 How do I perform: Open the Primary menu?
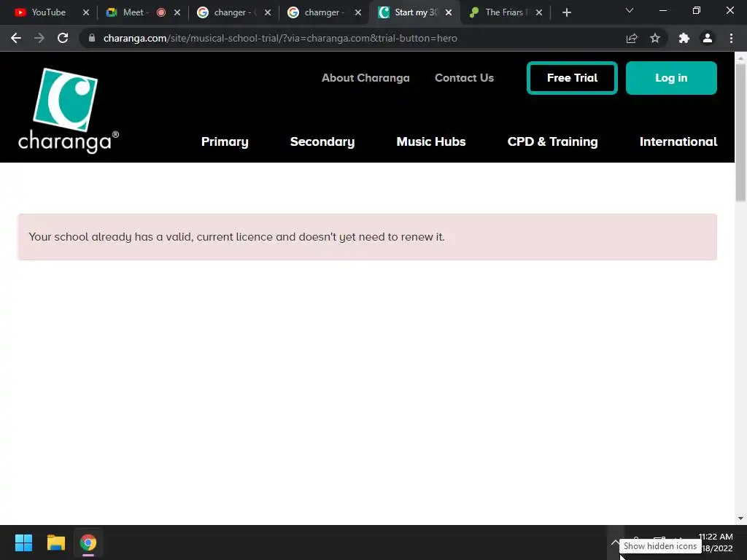[x=225, y=142]
